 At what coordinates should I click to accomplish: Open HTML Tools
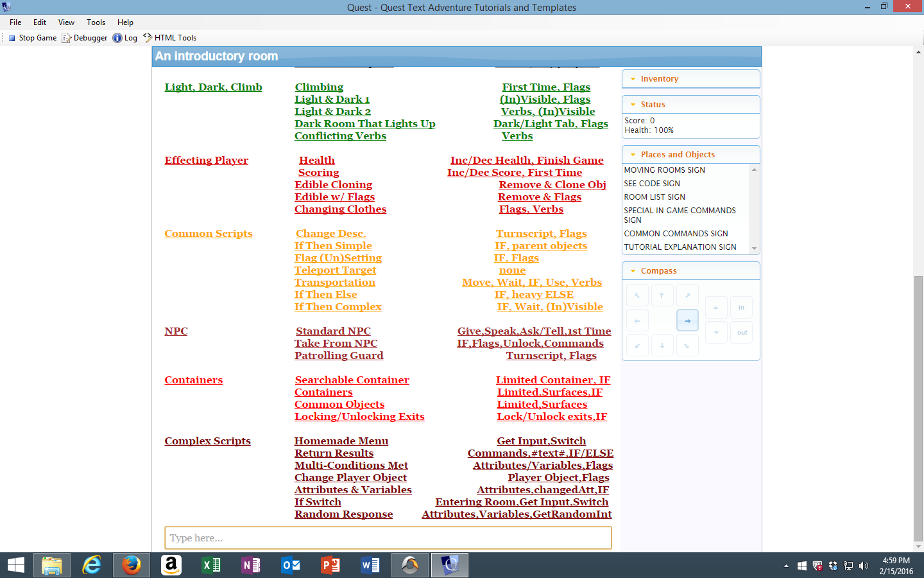point(169,38)
